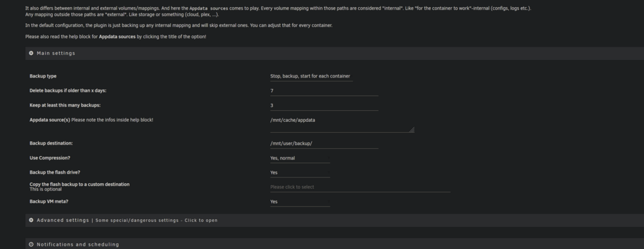
Task: Click inside the Appdata sources text area
Action: pyautogui.click(x=342, y=124)
